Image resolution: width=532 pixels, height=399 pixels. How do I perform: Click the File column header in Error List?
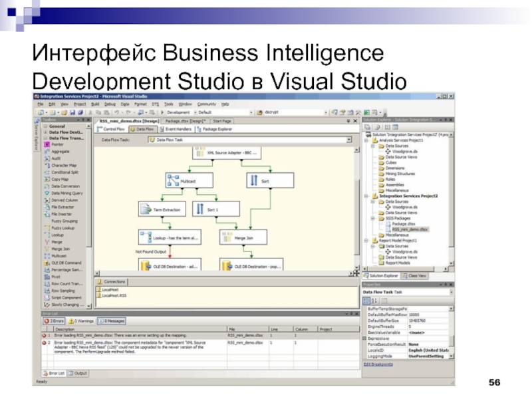click(x=248, y=329)
